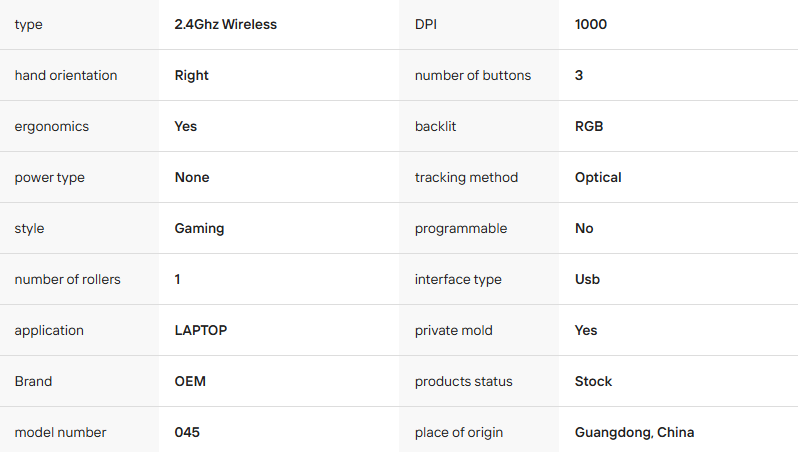798x452 pixels.
Task: Click the number of rollers label
Action: click(x=67, y=279)
